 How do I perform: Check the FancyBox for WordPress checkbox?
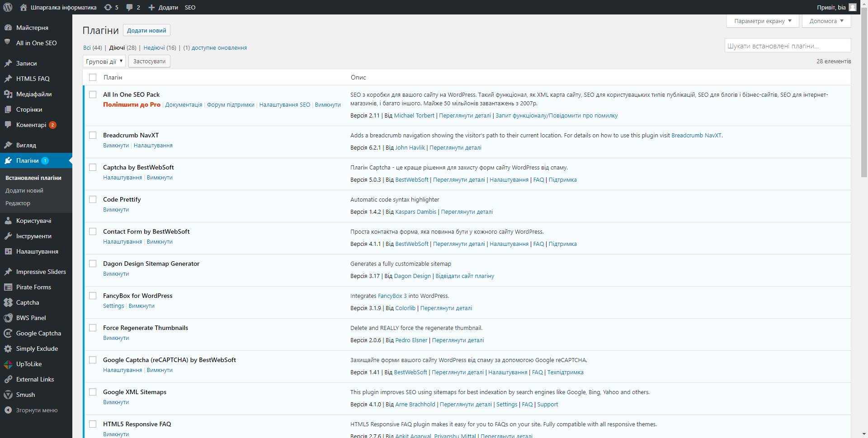pyautogui.click(x=93, y=296)
